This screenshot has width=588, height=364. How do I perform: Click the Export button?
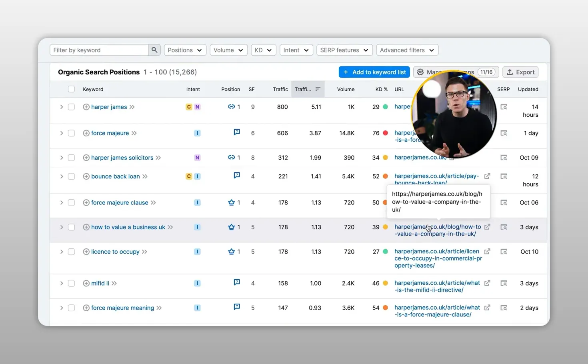520,72
